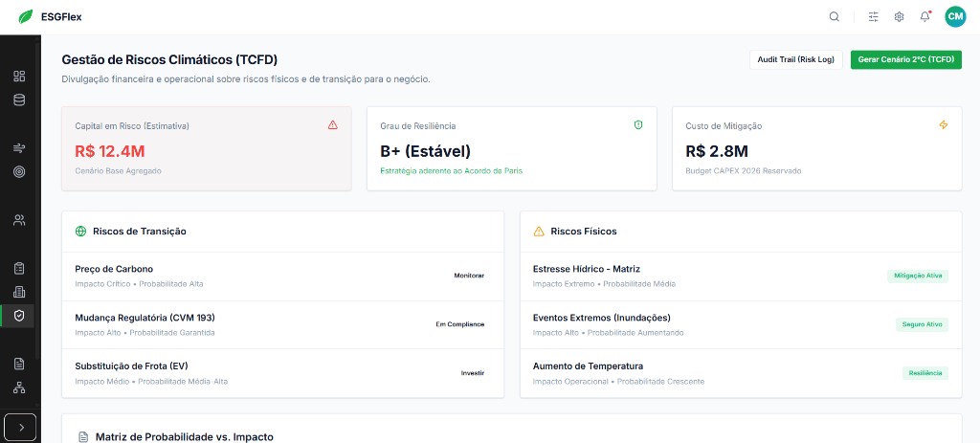The image size is (980, 443).
Task: Expand the sidebar with the chevron button
Action: coord(20,427)
